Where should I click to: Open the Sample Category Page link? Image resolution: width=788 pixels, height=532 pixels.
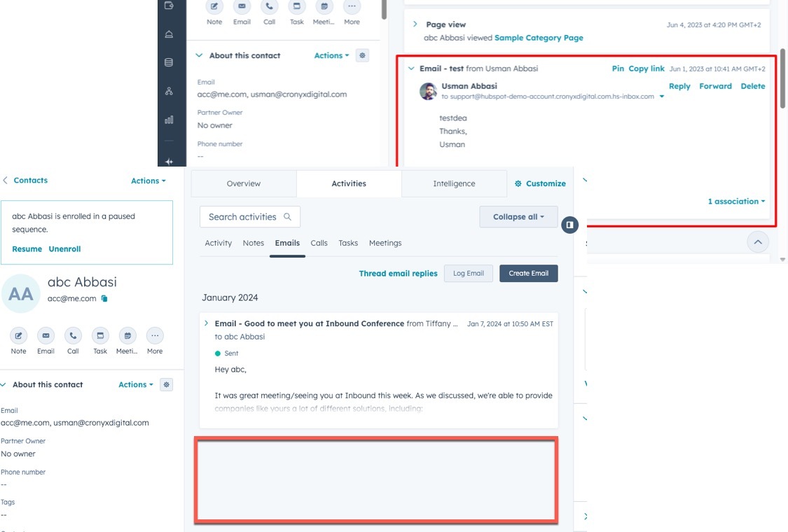pyautogui.click(x=539, y=38)
